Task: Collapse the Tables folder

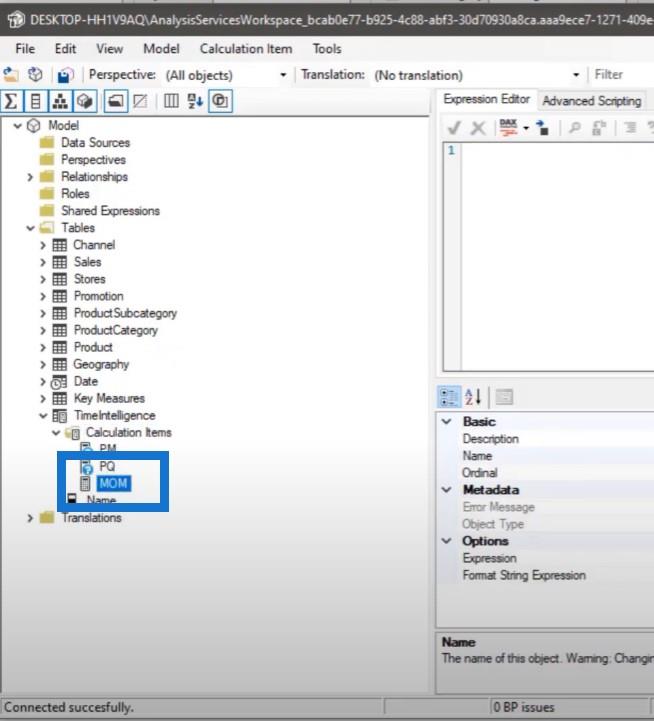Action: (30, 228)
